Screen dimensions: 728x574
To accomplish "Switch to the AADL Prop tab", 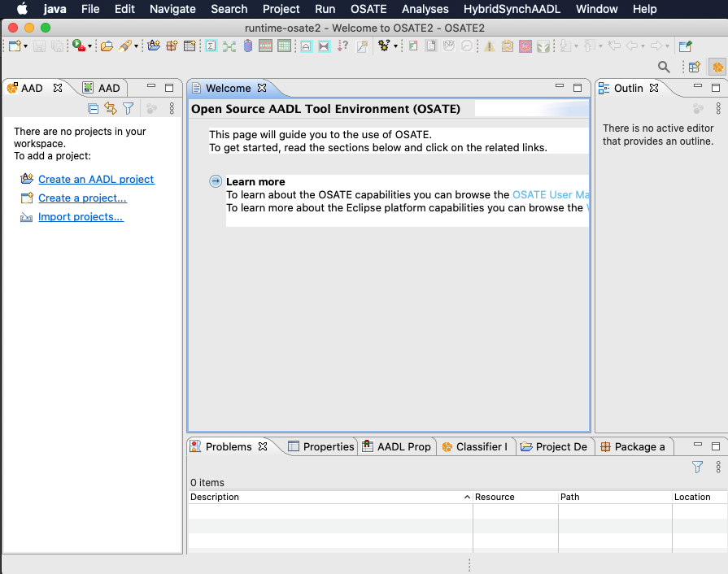I will point(397,446).
